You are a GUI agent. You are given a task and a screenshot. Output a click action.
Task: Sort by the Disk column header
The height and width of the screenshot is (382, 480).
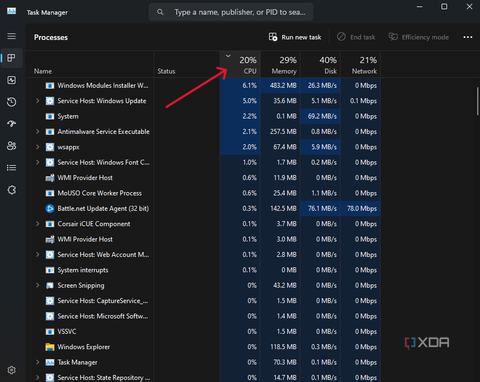[x=320, y=64]
